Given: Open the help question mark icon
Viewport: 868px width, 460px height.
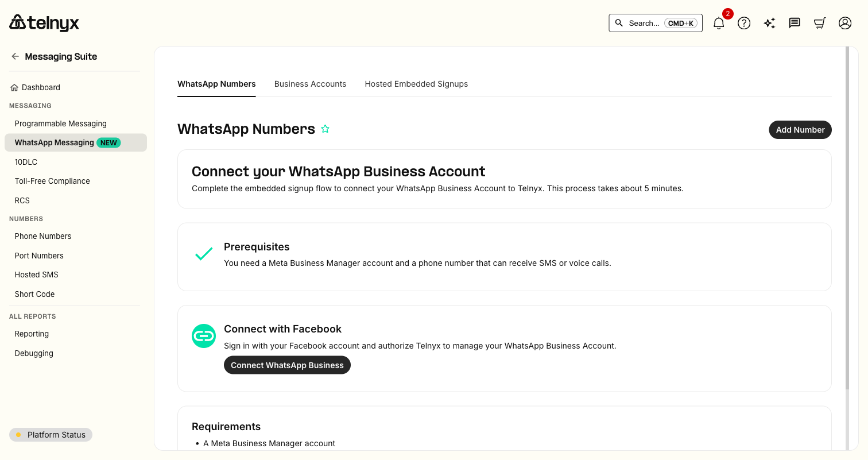Looking at the screenshot, I should (x=744, y=23).
